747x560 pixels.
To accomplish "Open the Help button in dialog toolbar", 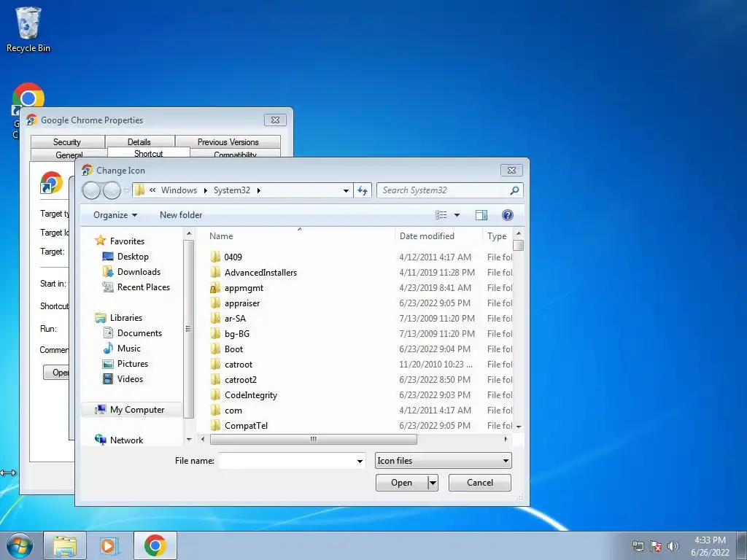I will pyautogui.click(x=508, y=215).
